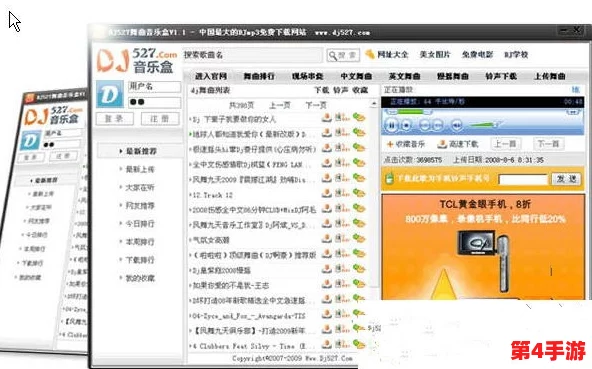This screenshot has height=369, width=592.
Task: Go to 上一页 in song list
Action: tap(280, 105)
